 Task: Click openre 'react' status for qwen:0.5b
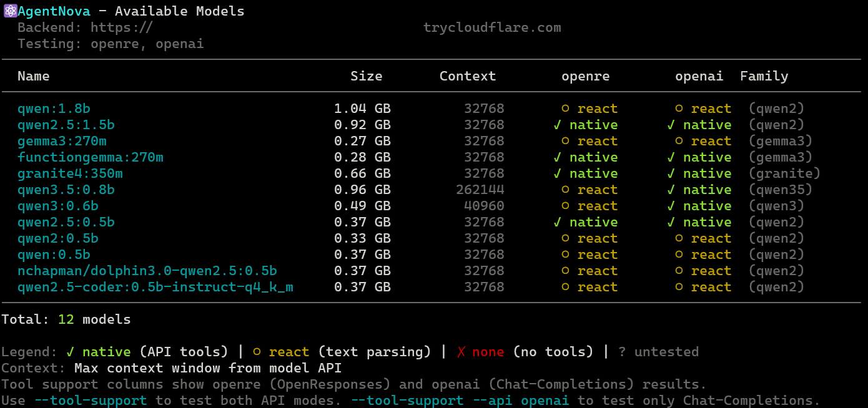[x=589, y=255]
